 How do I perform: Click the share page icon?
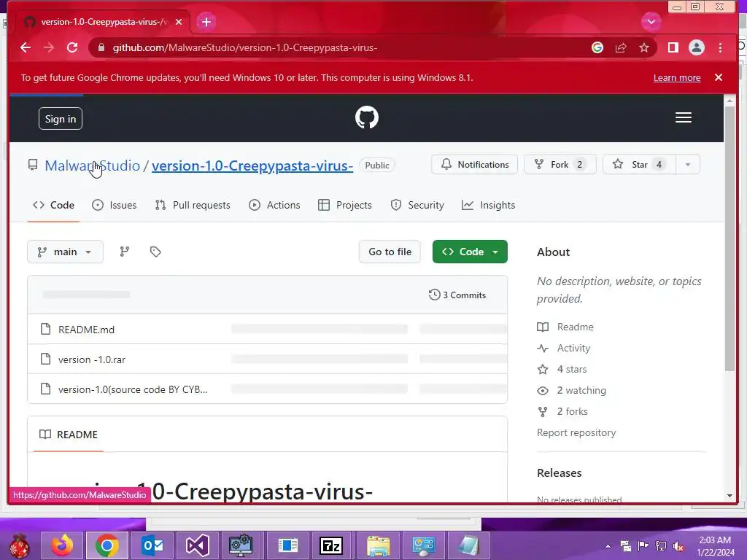click(x=621, y=47)
